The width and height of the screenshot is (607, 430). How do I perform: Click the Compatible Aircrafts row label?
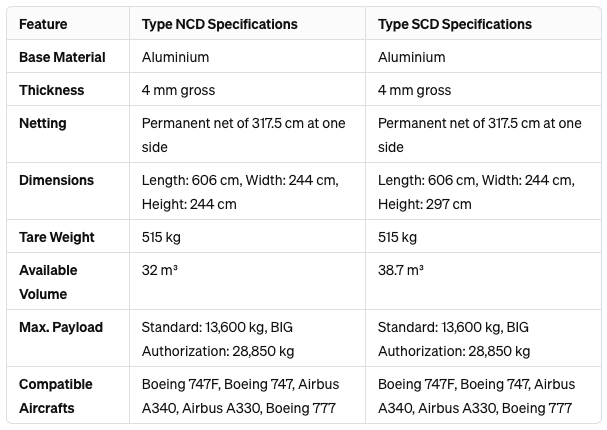click(x=56, y=396)
